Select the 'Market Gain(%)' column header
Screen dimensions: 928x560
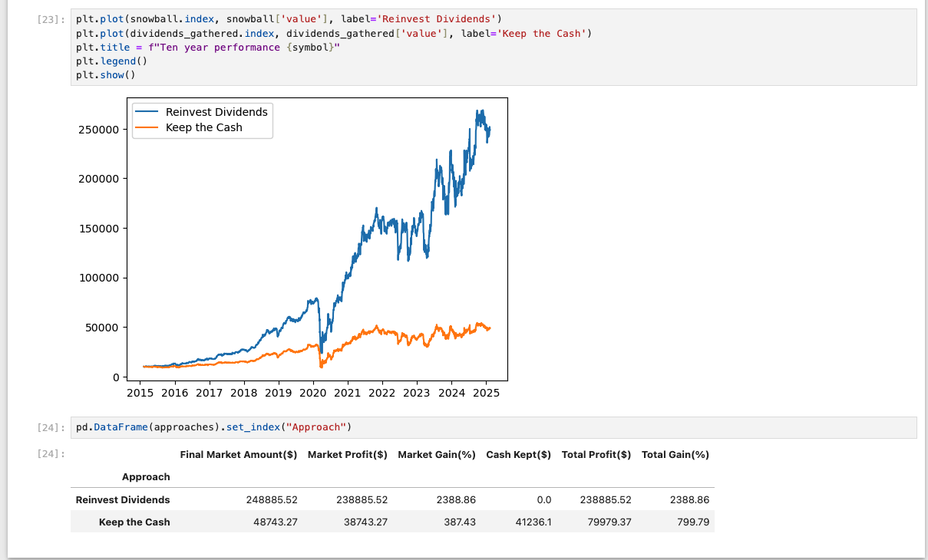point(437,455)
